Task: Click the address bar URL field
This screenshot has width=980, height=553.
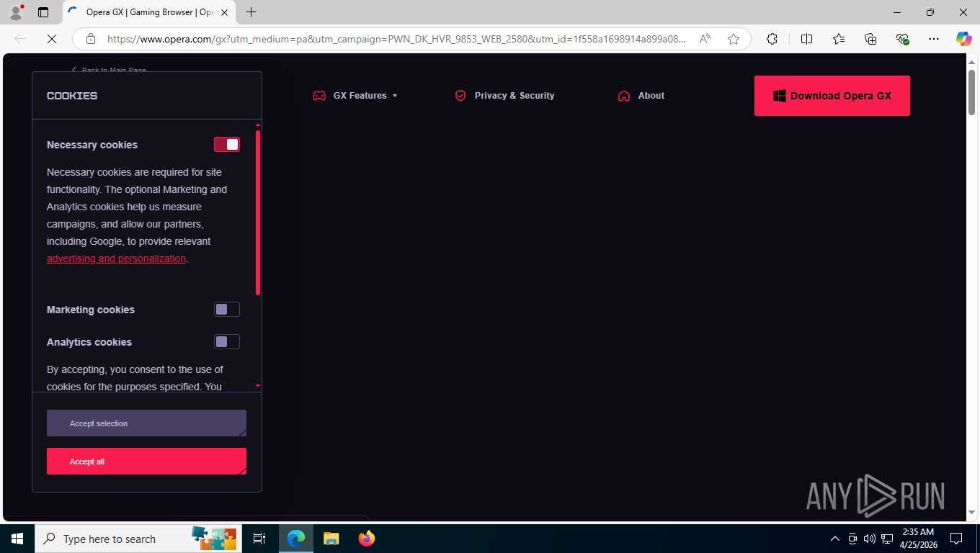Action: (x=396, y=39)
